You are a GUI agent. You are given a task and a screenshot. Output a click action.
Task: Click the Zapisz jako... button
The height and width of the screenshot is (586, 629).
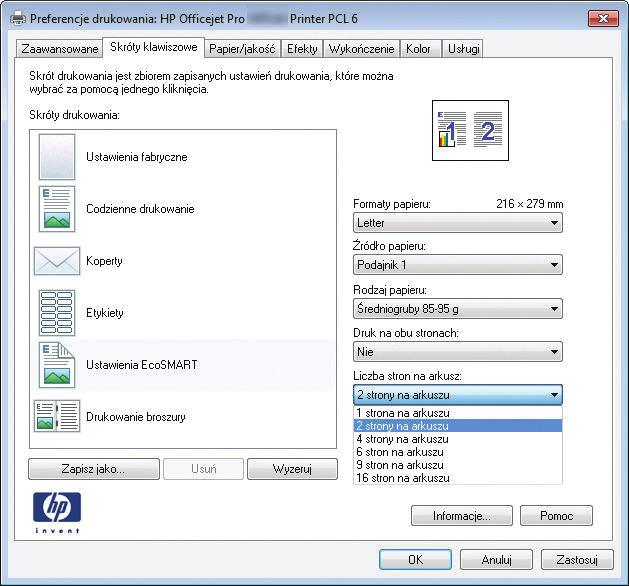pos(94,469)
